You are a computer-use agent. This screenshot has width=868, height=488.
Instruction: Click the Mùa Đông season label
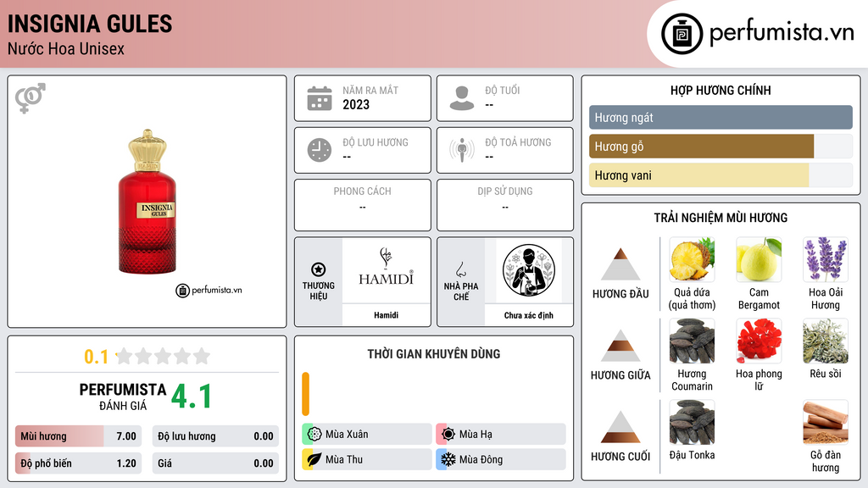[481, 459]
